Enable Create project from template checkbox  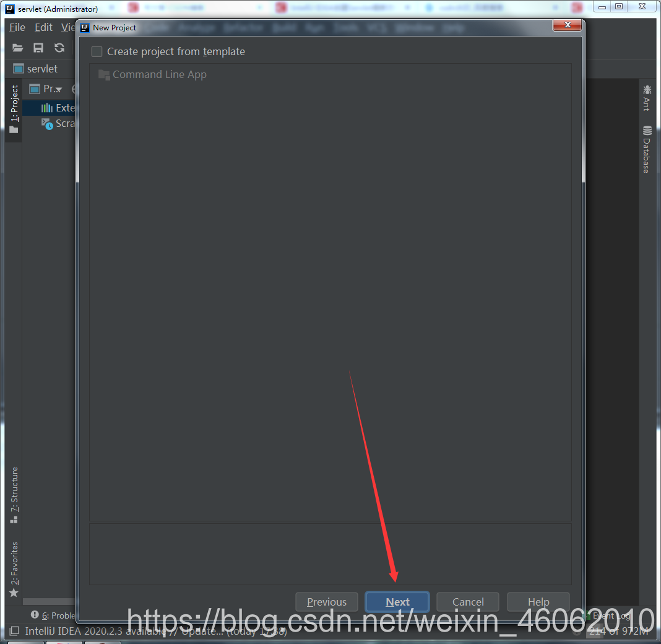click(97, 51)
